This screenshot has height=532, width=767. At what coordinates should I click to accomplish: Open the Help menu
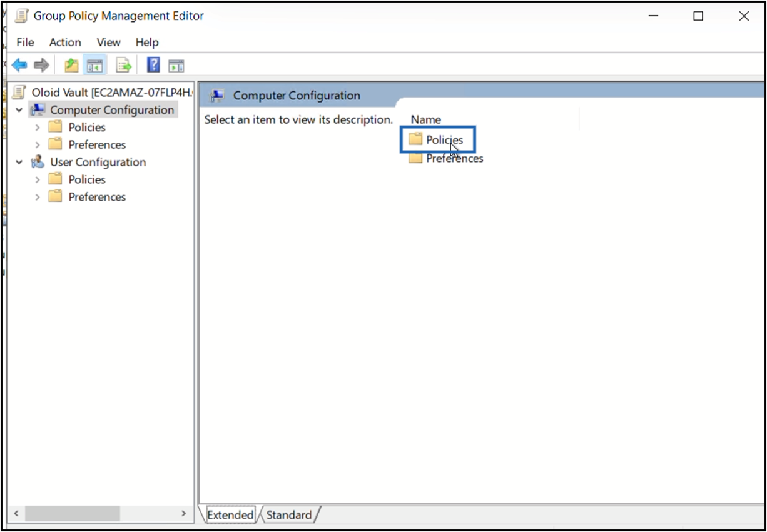(x=147, y=43)
